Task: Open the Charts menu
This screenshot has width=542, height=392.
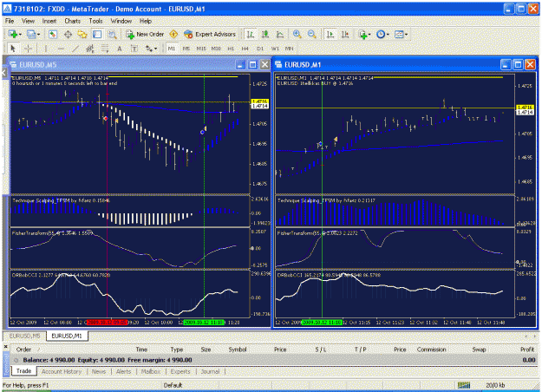Action: click(72, 21)
